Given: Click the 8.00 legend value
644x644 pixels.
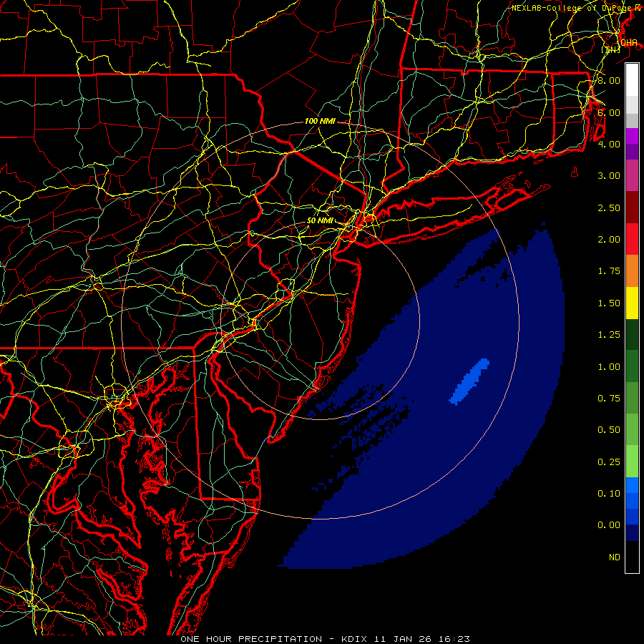Looking at the screenshot, I should tap(609, 80).
